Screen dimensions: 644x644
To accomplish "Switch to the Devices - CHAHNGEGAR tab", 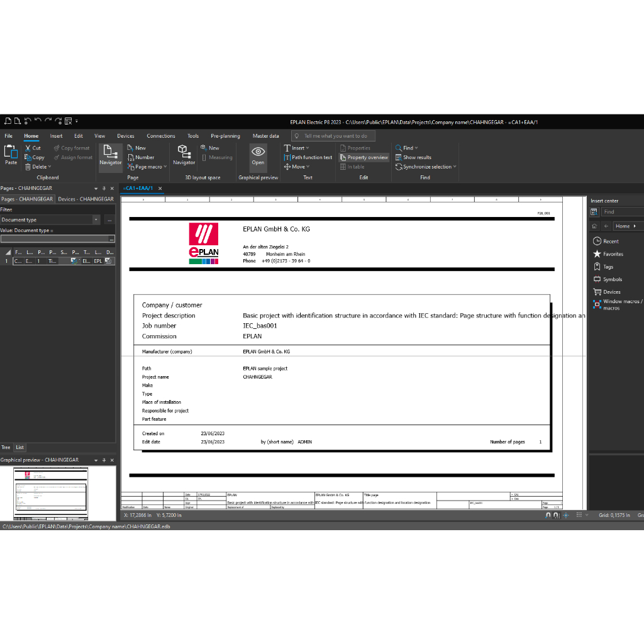I will (86, 199).
